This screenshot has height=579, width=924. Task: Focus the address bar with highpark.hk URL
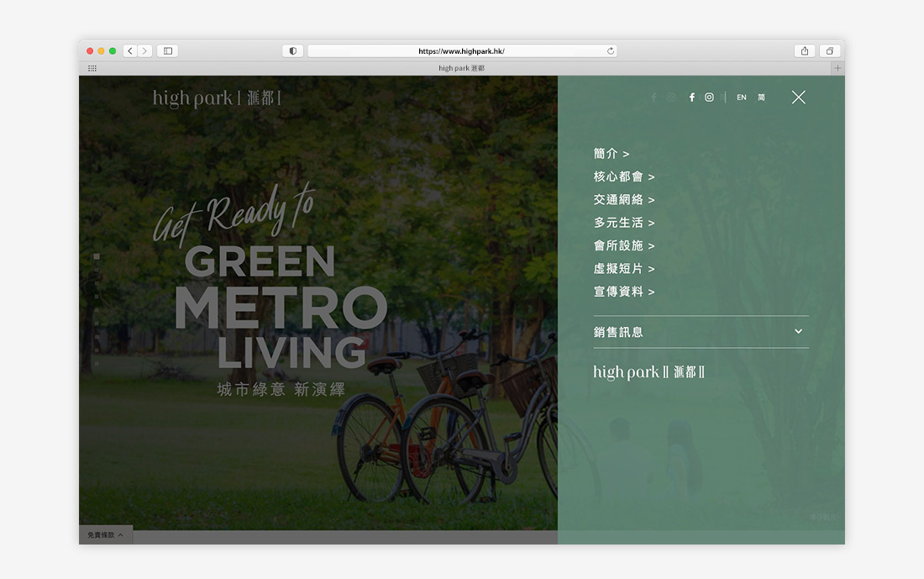(x=462, y=51)
